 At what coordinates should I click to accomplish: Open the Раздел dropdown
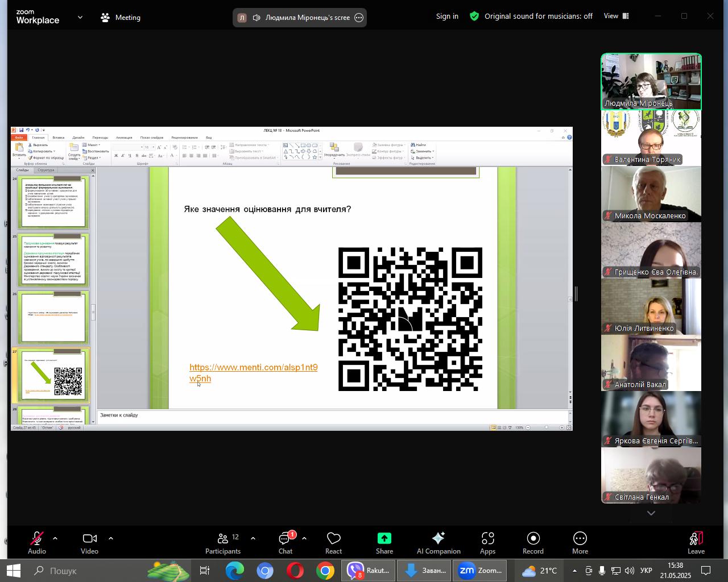click(x=92, y=158)
